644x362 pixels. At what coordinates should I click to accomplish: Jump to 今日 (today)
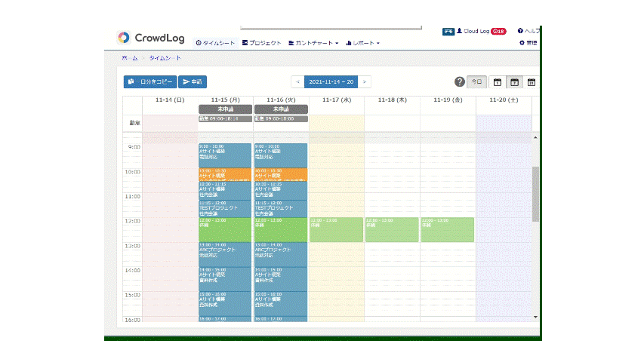[x=477, y=81]
